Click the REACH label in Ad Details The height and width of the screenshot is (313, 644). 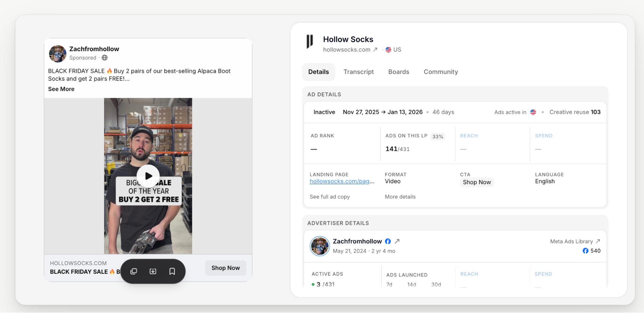point(469,136)
